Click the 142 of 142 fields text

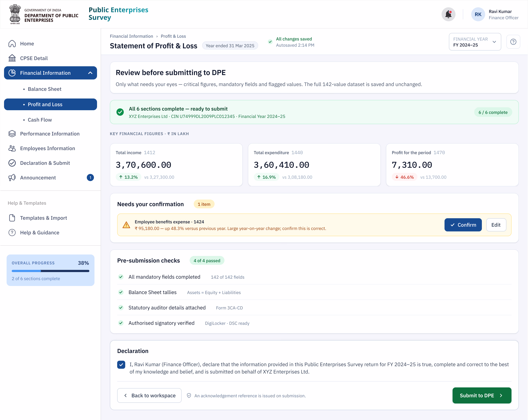tap(227, 277)
